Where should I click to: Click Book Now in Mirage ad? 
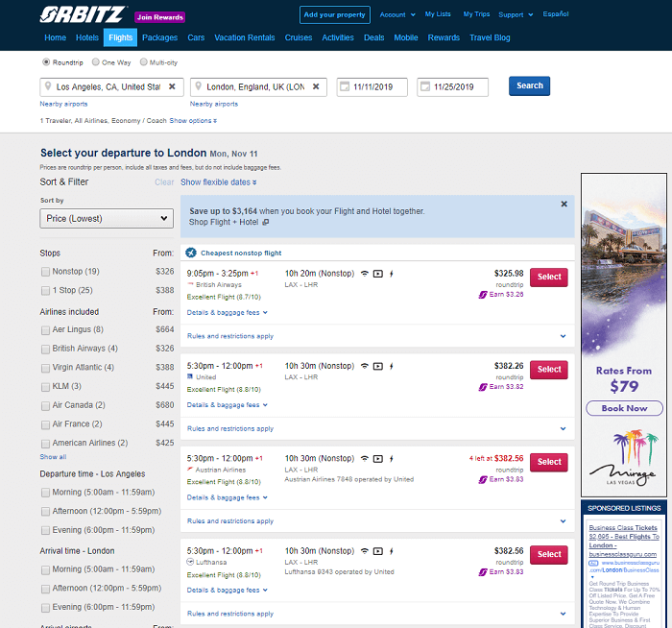click(624, 408)
